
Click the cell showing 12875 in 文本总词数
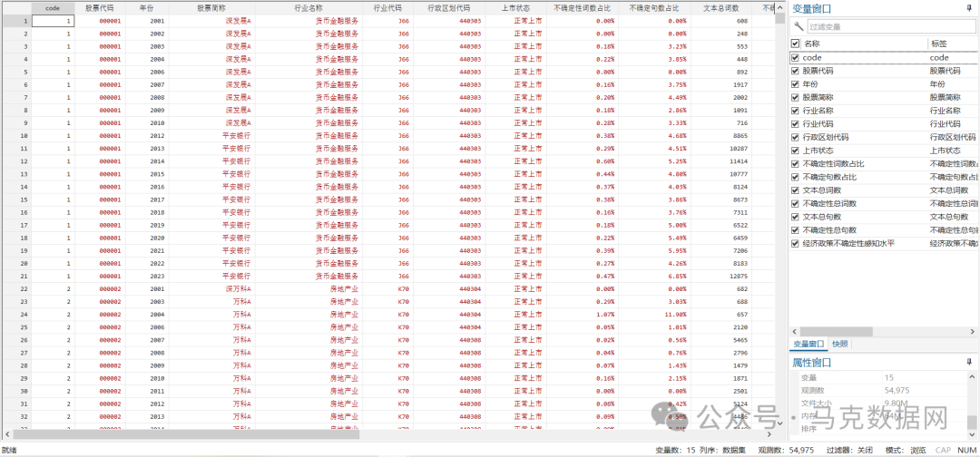[x=721, y=276]
